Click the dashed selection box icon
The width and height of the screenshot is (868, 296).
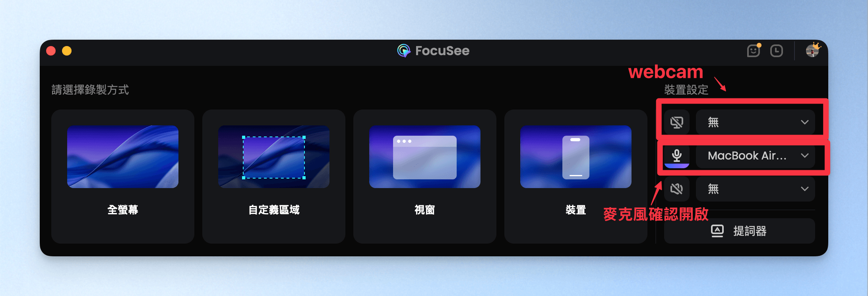coord(274,158)
